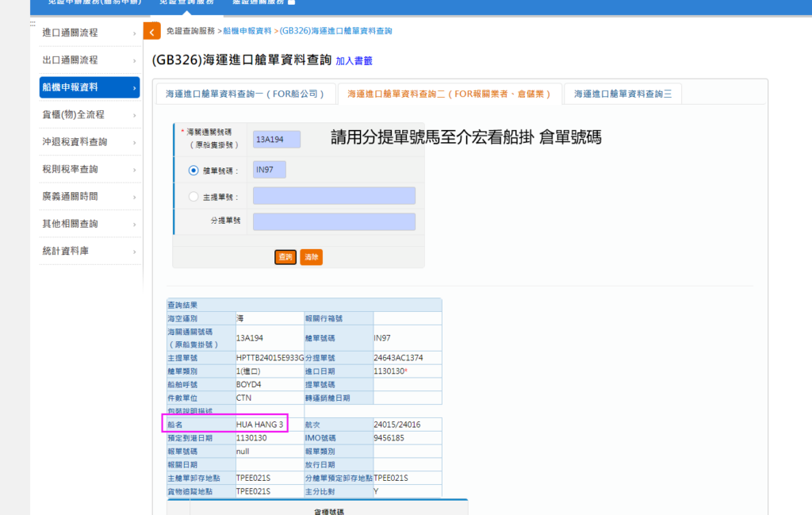Click the 海關通關號碼 input field

[x=276, y=140]
